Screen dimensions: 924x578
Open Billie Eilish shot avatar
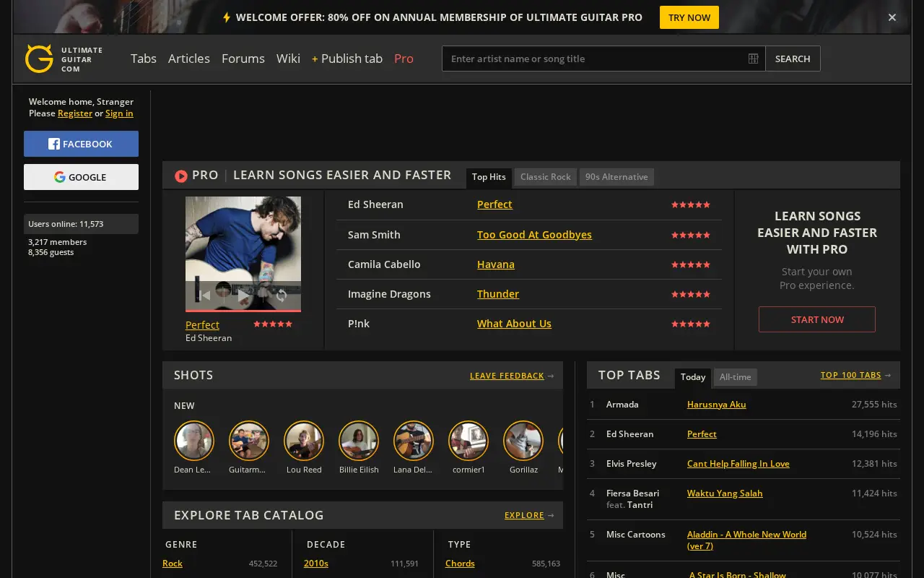(x=359, y=441)
